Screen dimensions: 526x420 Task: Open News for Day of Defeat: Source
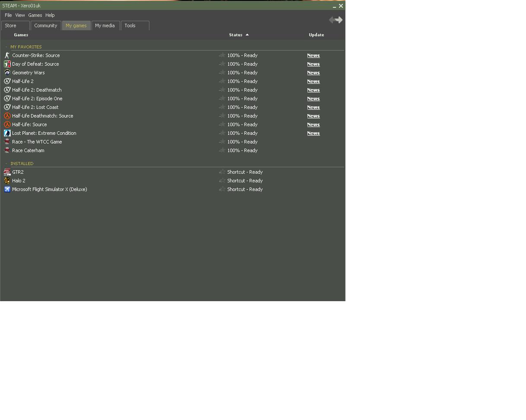pos(314,64)
